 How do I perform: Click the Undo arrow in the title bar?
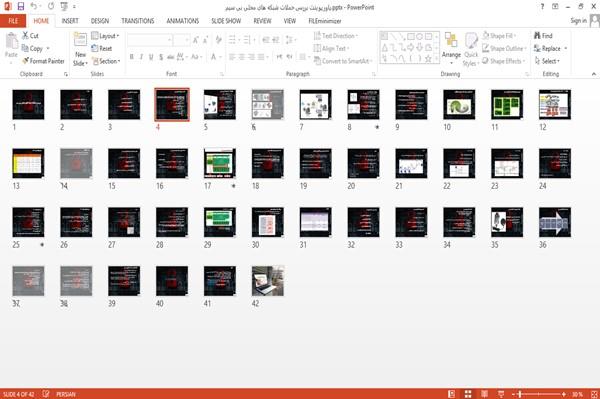[34, 6]
